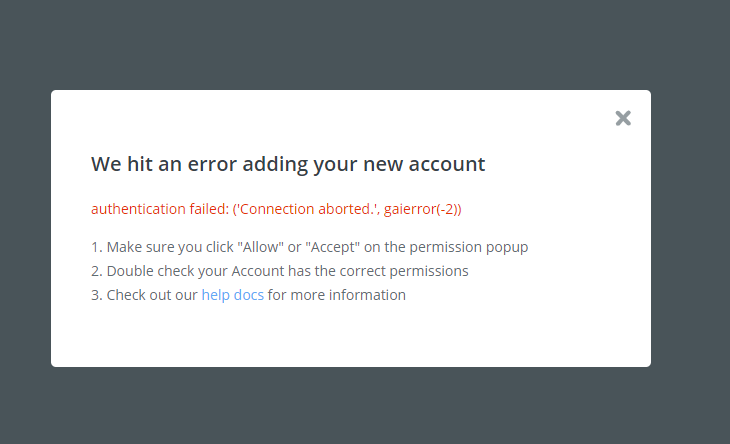Screen dimensions: 730x444
Task: Click the list number 1 marker
Action: coord(96,247)
